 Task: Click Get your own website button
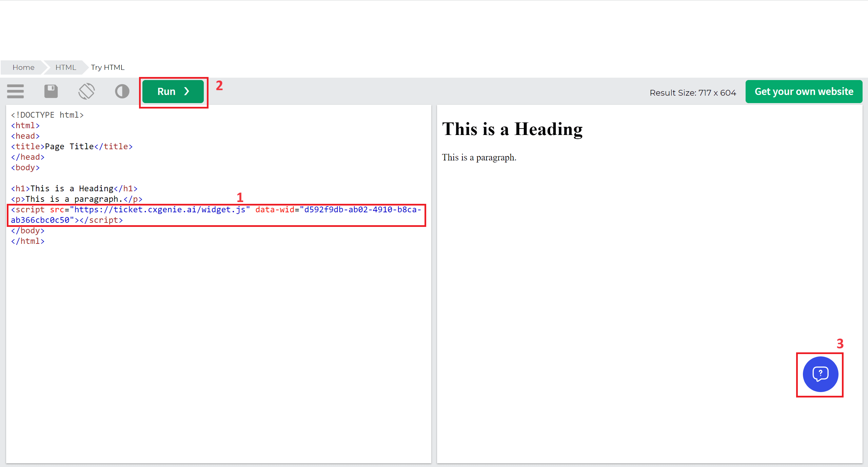click(804, 92)
